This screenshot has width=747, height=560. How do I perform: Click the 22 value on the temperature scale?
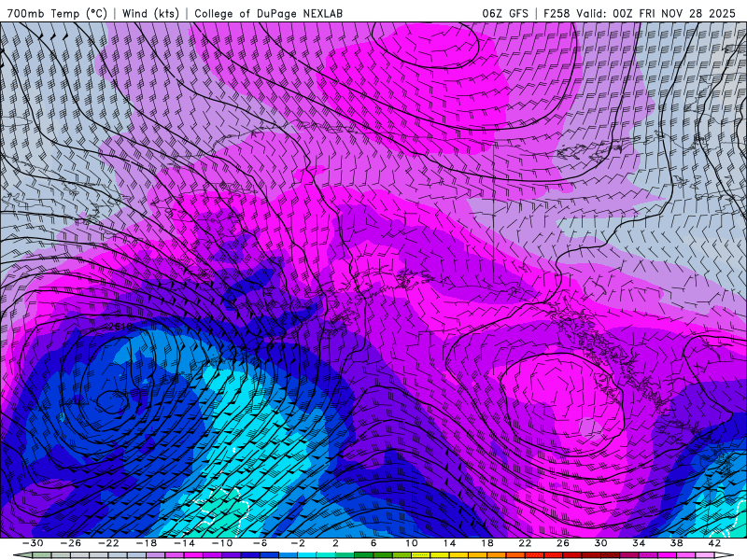coord(525,543)
